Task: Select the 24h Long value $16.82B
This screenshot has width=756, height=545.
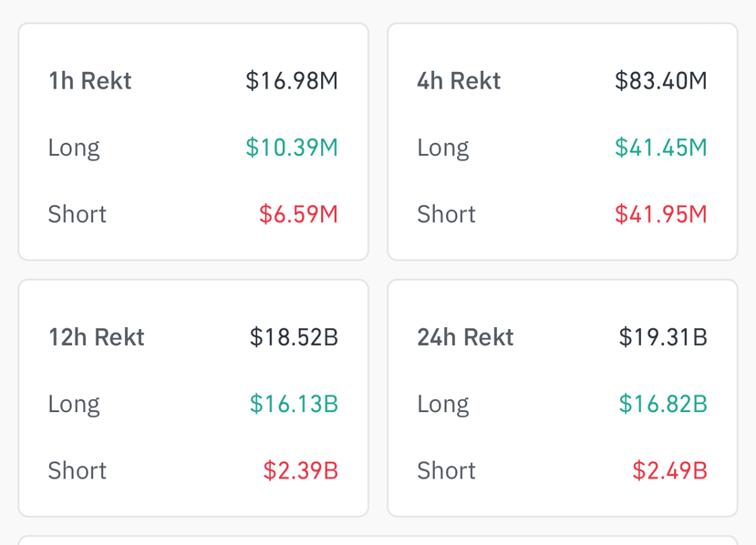Action: click(x=663, y=404)
